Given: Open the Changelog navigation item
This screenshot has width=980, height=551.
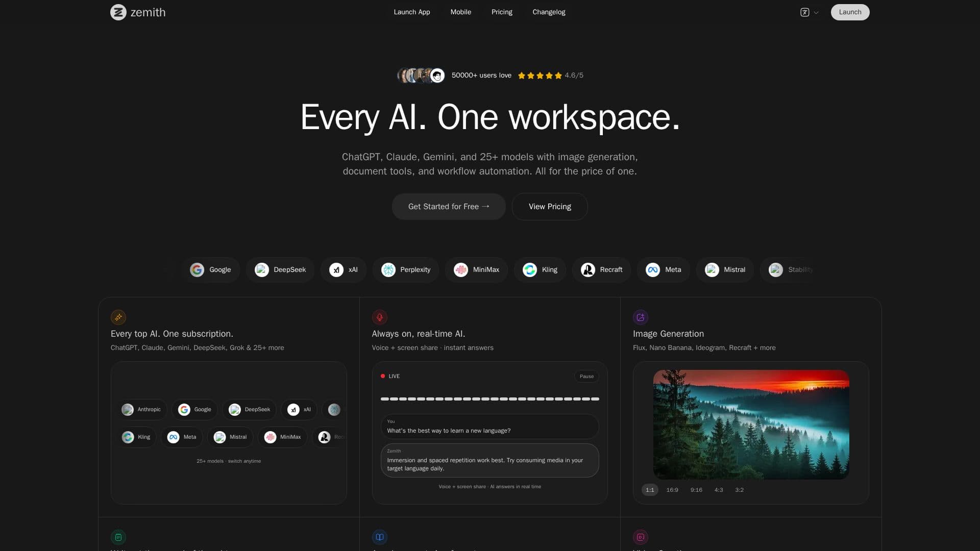Looking at the screenshot, I should click(549, 12).
